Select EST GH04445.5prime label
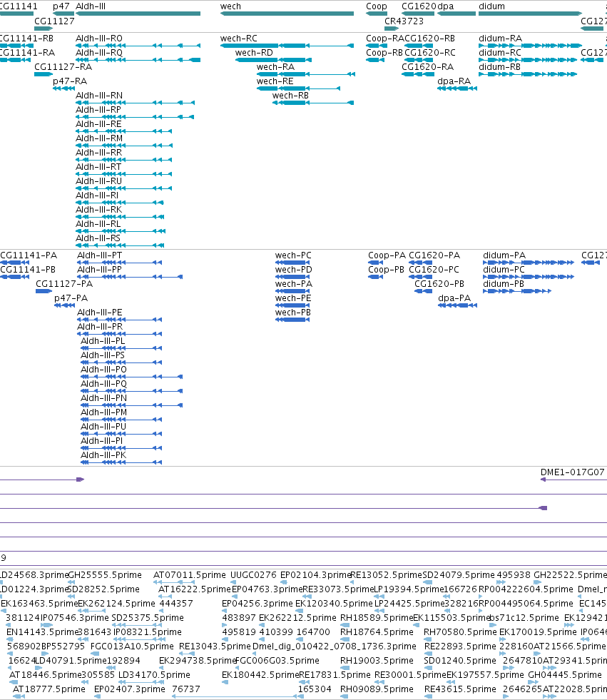This screenshot has height=700, width=607. point(565,675)
